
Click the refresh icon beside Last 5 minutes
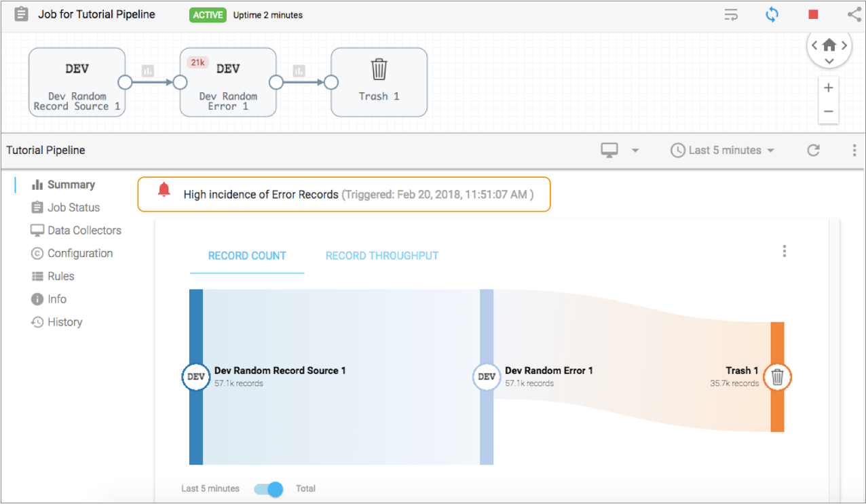(x=813, y=151)
